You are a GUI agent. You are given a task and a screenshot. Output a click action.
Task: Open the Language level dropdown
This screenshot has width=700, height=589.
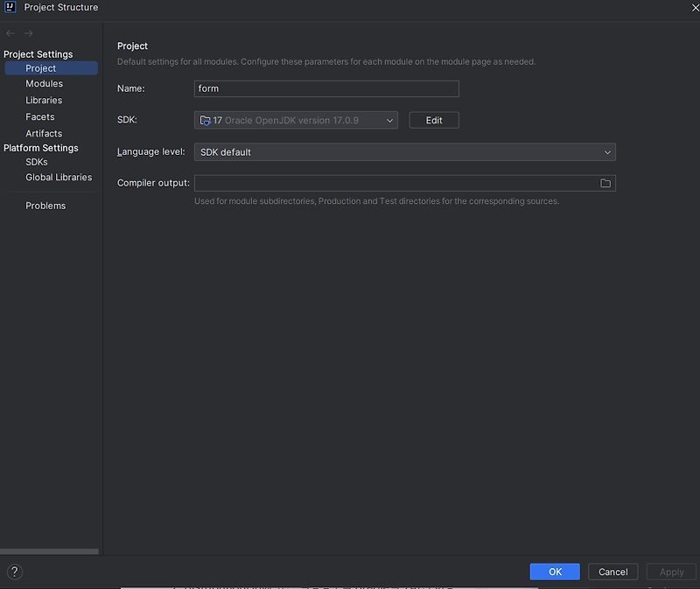tap(405, 152)
